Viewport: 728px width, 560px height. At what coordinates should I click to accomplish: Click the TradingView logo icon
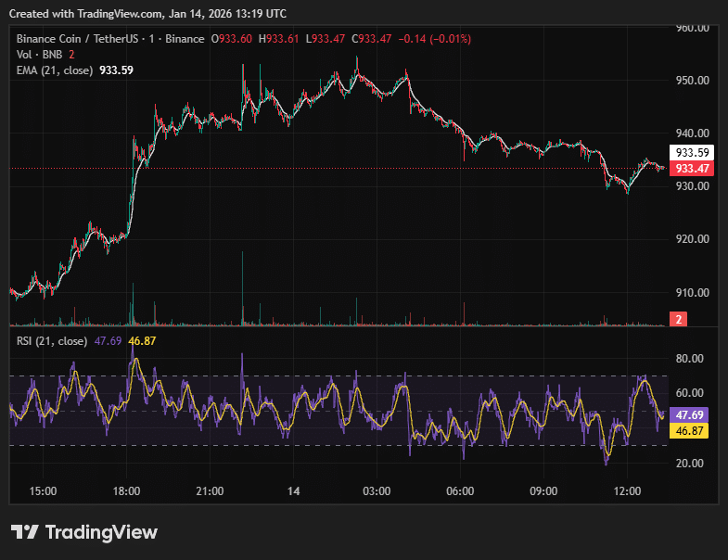[24, 532]
